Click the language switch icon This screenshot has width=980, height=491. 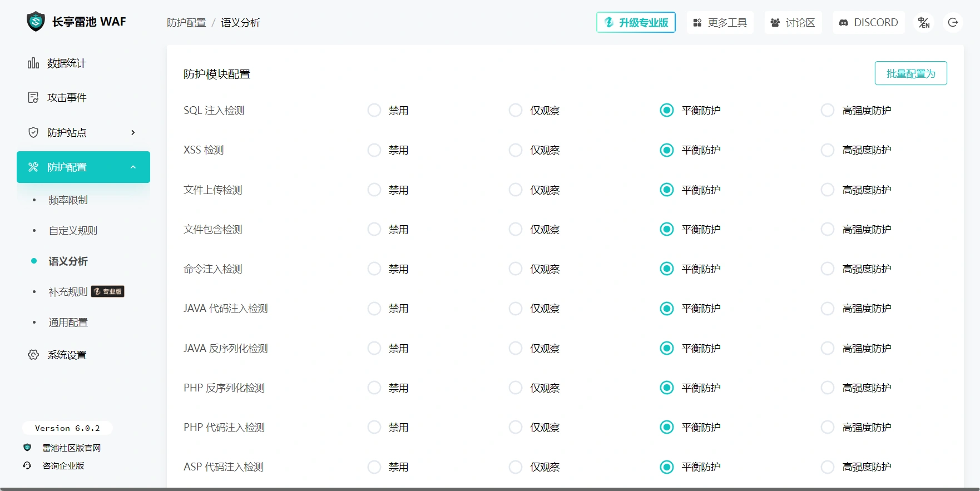924,23
